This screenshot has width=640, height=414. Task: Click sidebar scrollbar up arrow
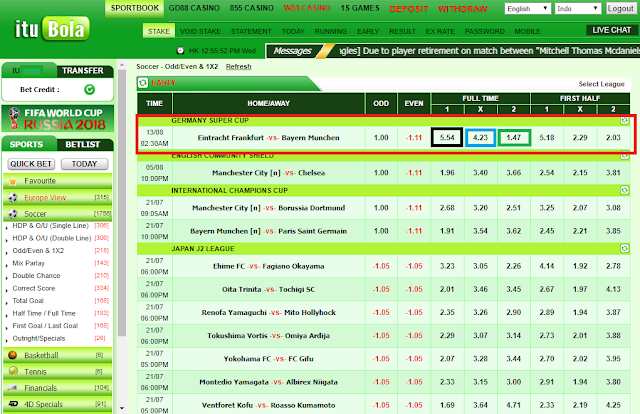click(x=122, y=65)
